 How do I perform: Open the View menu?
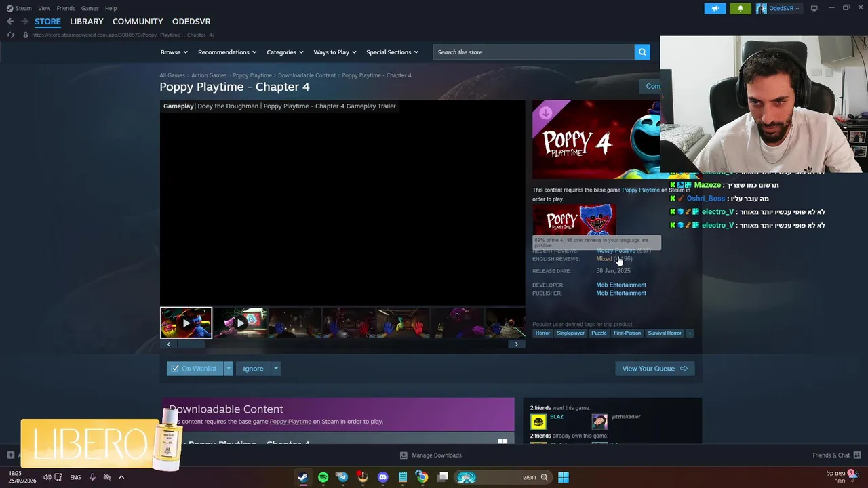pyautogui.click(x=44, y=8)
